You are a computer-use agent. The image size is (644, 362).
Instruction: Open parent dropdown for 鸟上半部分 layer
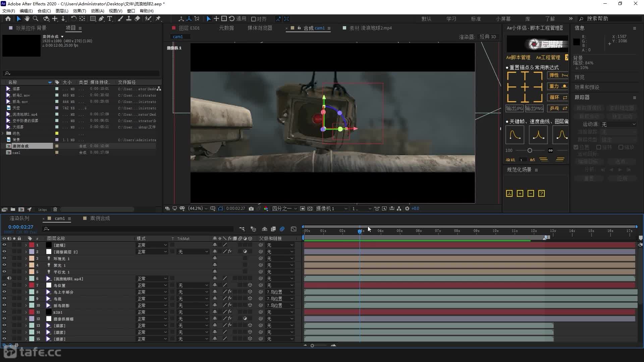[x=280, y=292]
